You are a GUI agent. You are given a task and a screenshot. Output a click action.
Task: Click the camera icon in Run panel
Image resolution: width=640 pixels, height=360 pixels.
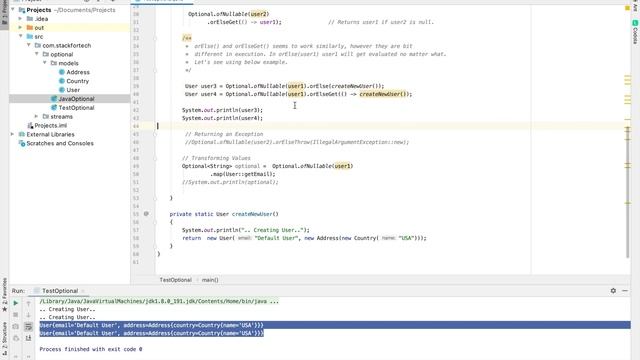pyautogui.click(x=16, y=327)
